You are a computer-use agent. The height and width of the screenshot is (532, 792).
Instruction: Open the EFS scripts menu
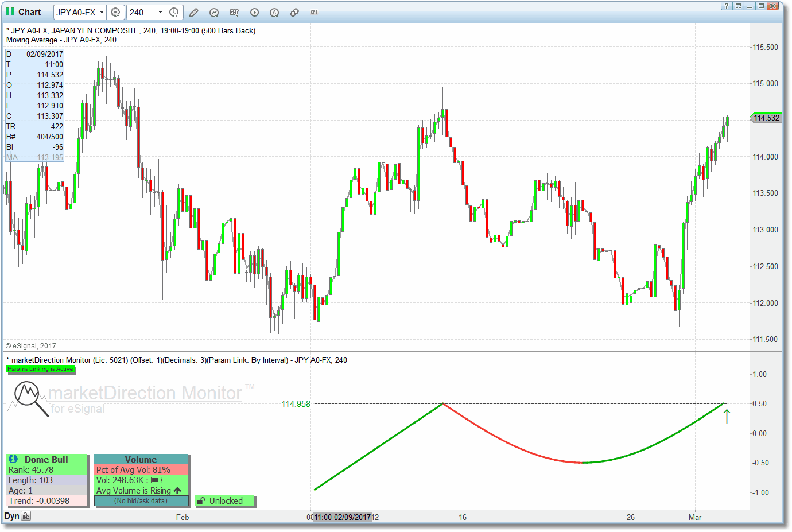tap(314, 12)
